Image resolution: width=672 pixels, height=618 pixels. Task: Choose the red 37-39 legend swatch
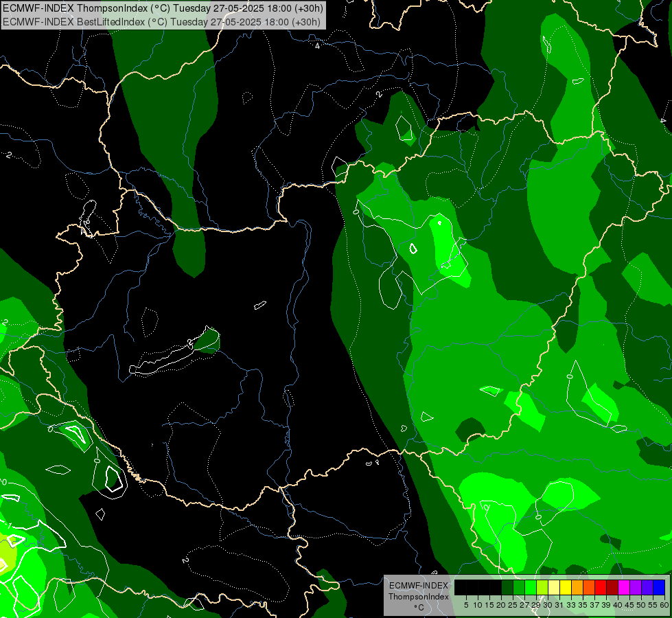point(601,587)
